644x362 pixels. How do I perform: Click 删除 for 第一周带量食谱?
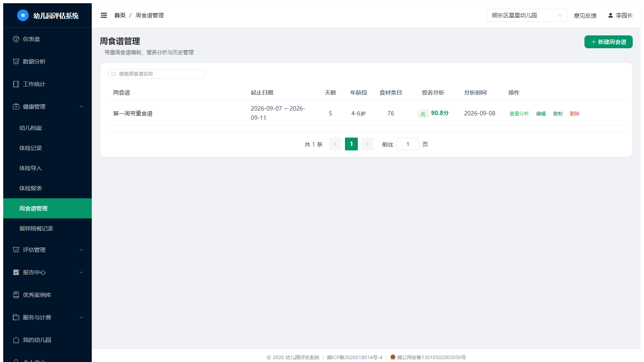click(x=574, y=114)
